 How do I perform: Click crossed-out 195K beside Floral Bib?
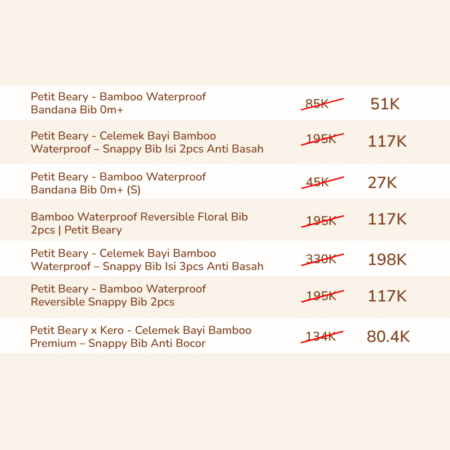[x=322, y=221]
